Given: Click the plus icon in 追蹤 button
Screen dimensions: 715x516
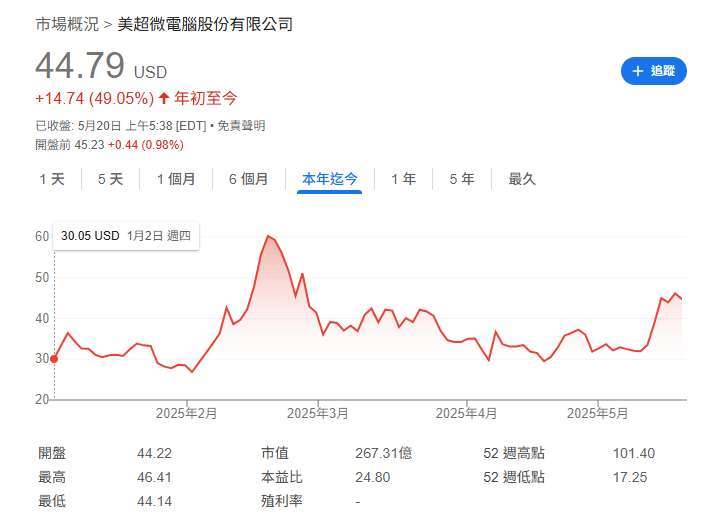Looking at the screenshot, I should [x=637, y=71].
